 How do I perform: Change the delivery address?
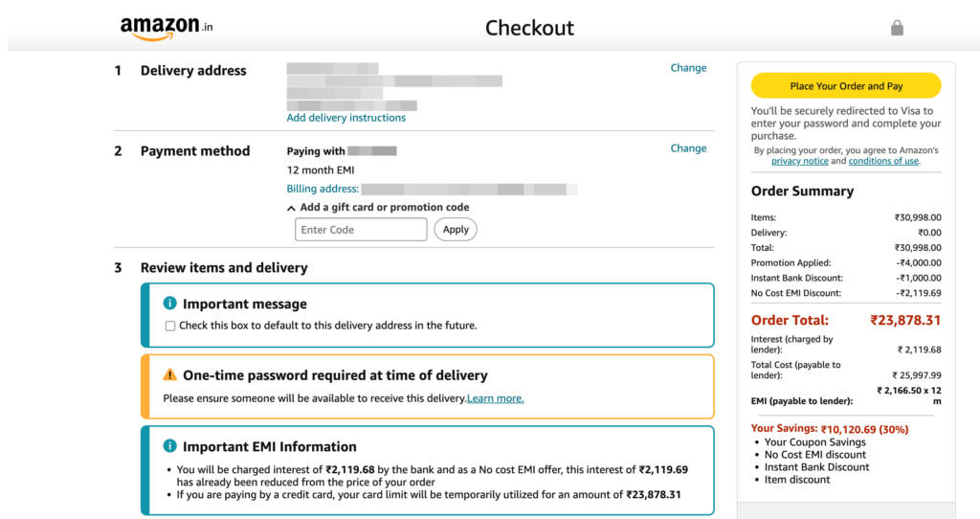tap(688, 68)
